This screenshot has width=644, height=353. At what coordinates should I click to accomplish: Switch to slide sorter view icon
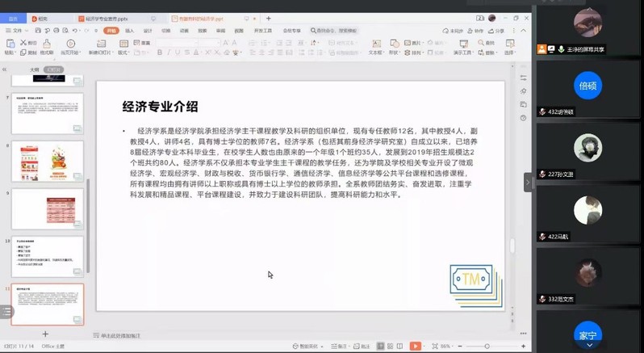390,347
